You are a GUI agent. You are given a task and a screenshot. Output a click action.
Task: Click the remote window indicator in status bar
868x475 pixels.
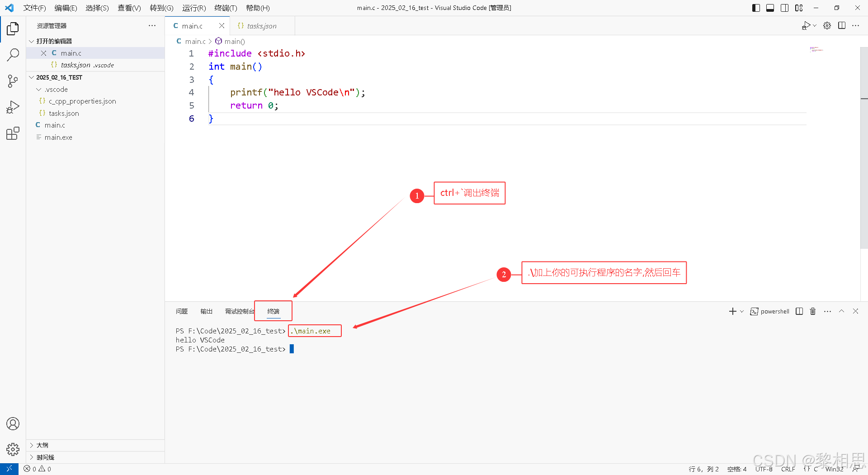[x=9, y=469]
